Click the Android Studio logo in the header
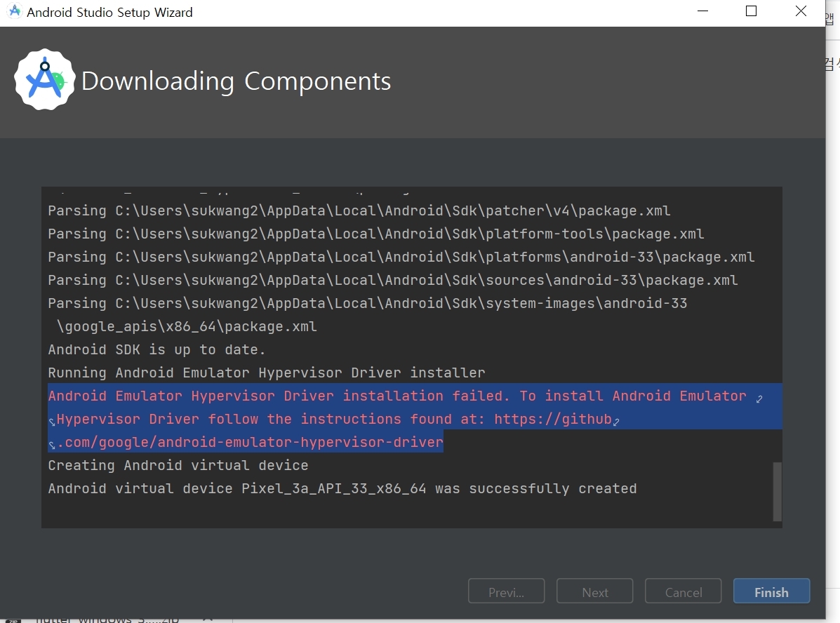 point(45,80)
